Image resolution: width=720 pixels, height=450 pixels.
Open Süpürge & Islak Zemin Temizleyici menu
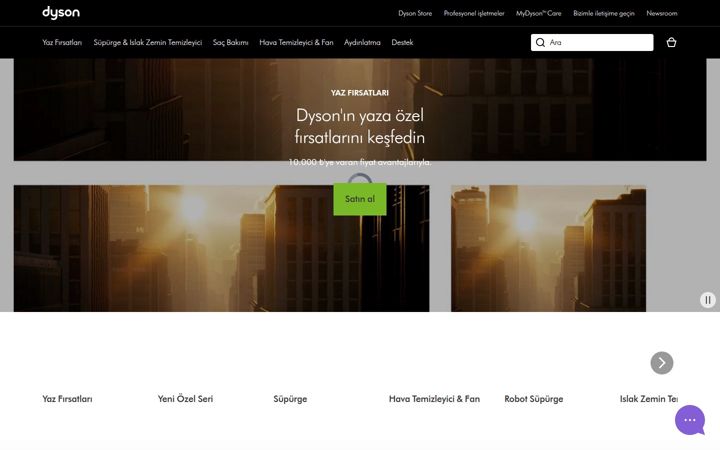[x=147, y=42]
